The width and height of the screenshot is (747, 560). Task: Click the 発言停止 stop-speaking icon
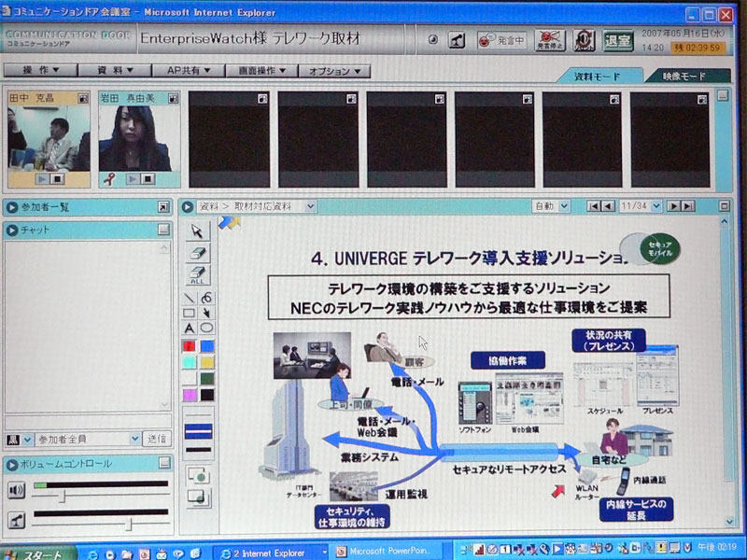tap(550, 40)
